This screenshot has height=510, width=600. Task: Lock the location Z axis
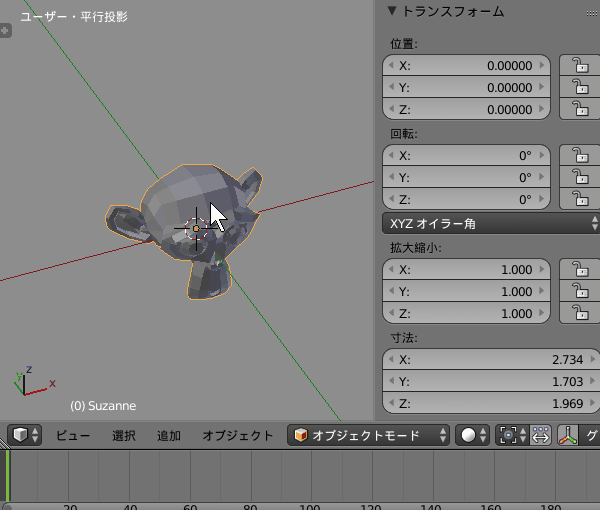(x=580, y=109)
